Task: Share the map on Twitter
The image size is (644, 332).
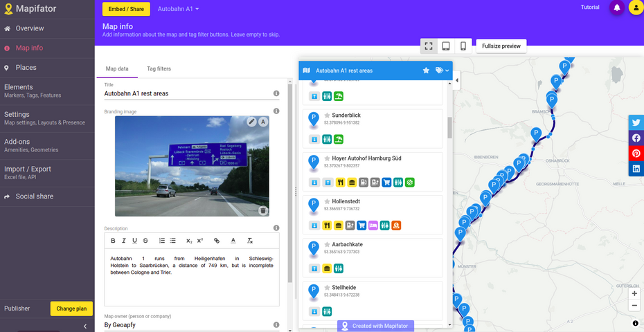Action: pos(636,122)
